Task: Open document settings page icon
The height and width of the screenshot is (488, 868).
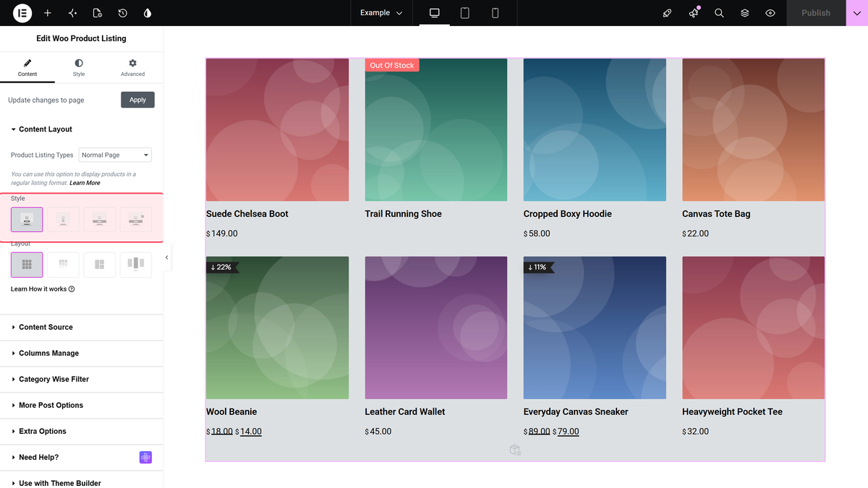Action: (98, 13)
